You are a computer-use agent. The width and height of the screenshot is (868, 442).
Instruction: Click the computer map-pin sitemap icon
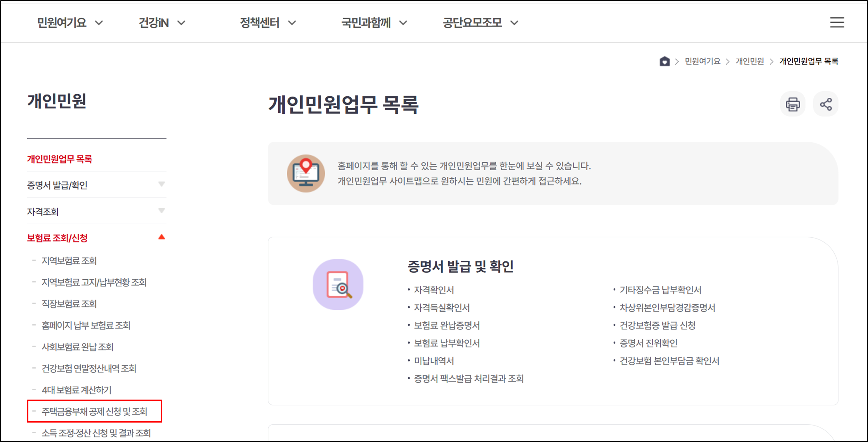pos(306,174)
